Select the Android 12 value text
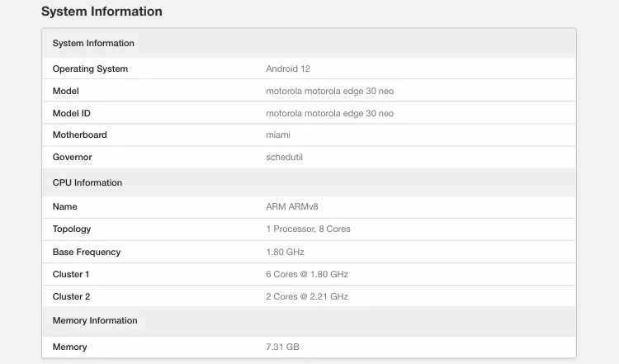 (x=288, y=69)
